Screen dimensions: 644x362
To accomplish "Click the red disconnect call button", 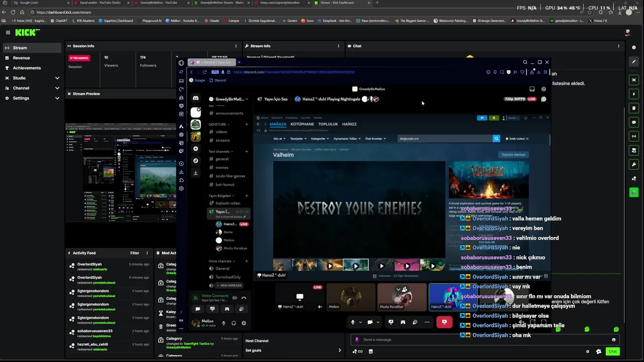I will click(444, 322).
